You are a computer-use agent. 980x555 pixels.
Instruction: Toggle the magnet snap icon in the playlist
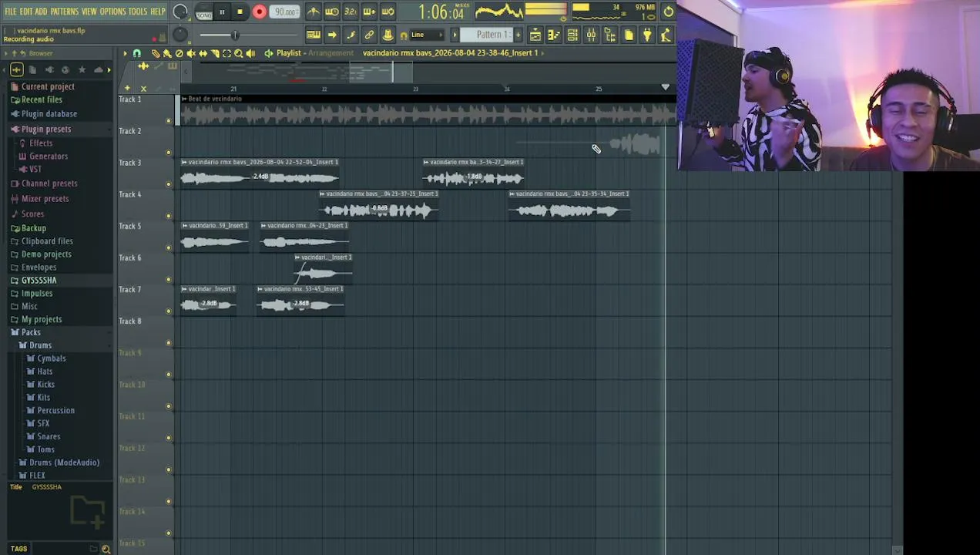click(x=137, y=53)
